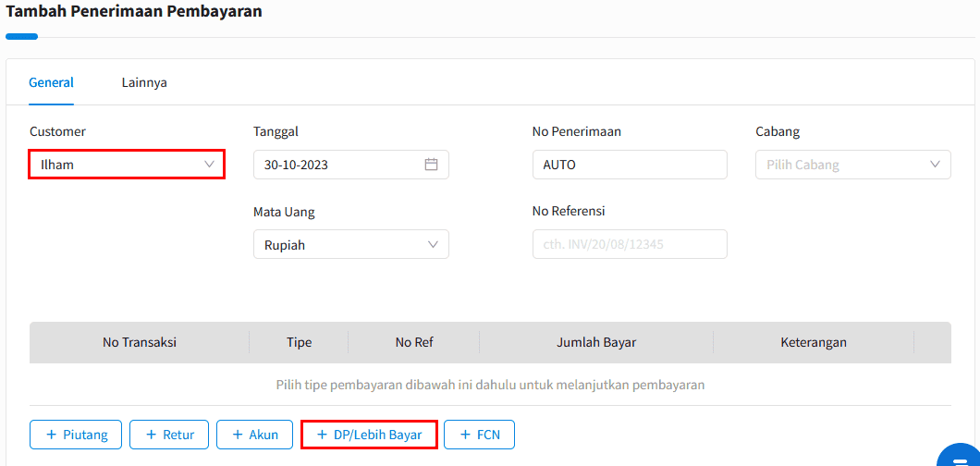Select the General tab
The height and width of the screenshot is (466, 980).
click(52, 82)
